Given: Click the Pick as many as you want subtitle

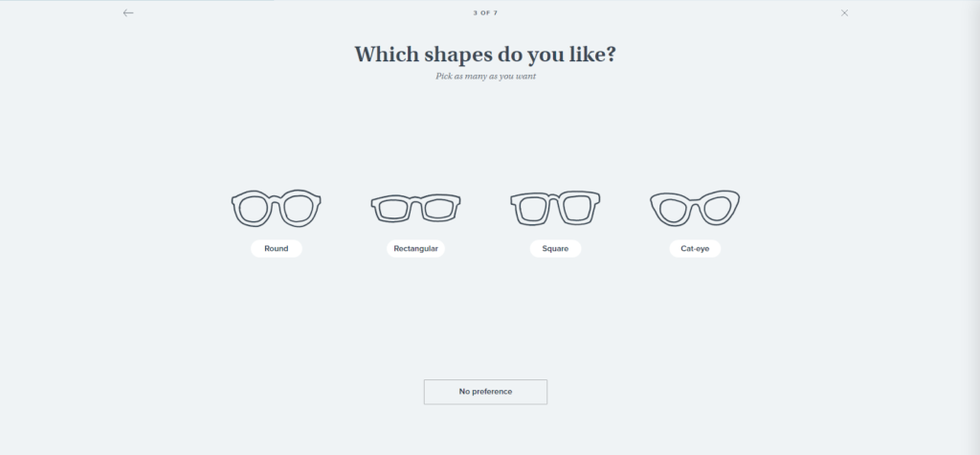Looking at the screenshot, I should (485, 77).
